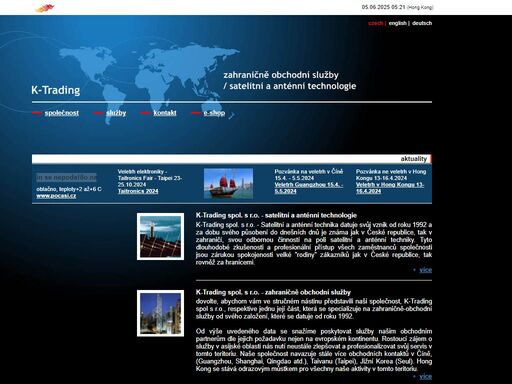This screenshot has height=384, width=512.
Task: Open Veletrh v Hong Kongu 13-16.4.2024 link
Action: tap(390, 188)
